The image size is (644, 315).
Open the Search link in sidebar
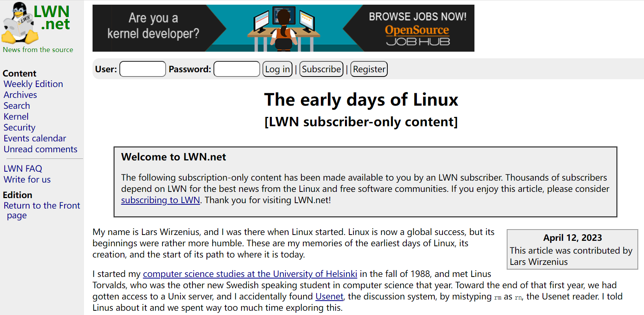[17, 106]
